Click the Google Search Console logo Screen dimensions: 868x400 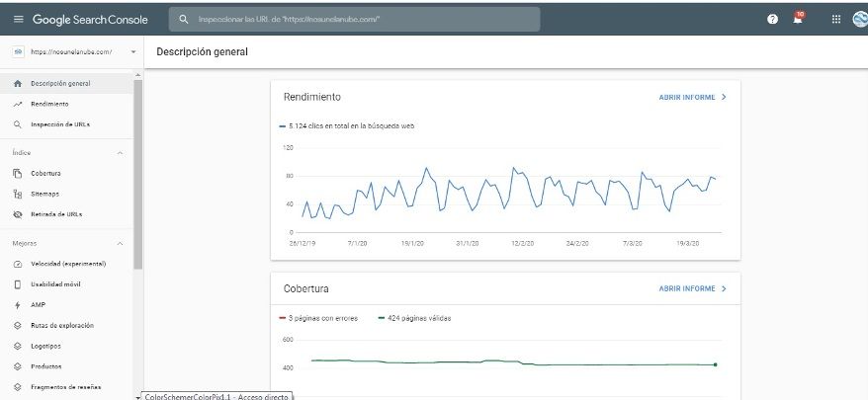[x=90, y=20]
